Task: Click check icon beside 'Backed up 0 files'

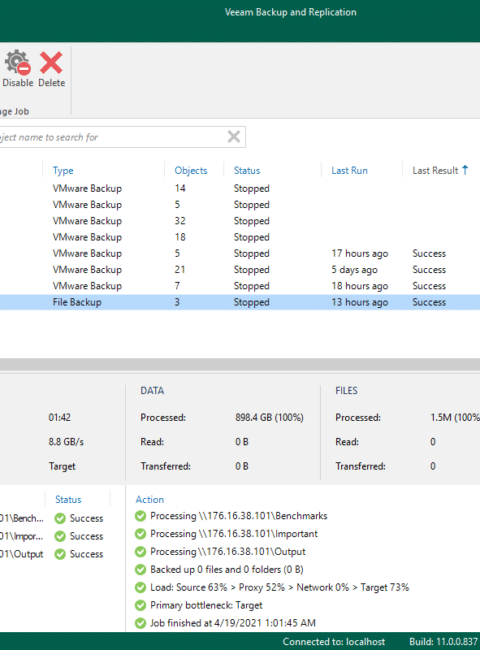Action: click(x=141, y=569)
